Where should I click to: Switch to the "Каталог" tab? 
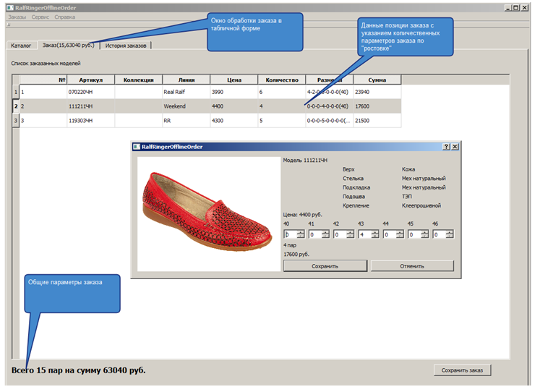21,46
